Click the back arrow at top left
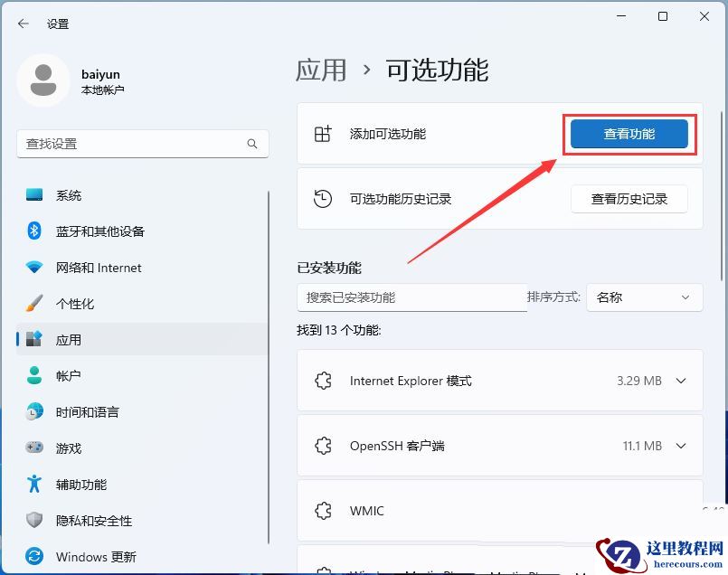This screenshot has width=728, height=575. click(x=22, y=24)
